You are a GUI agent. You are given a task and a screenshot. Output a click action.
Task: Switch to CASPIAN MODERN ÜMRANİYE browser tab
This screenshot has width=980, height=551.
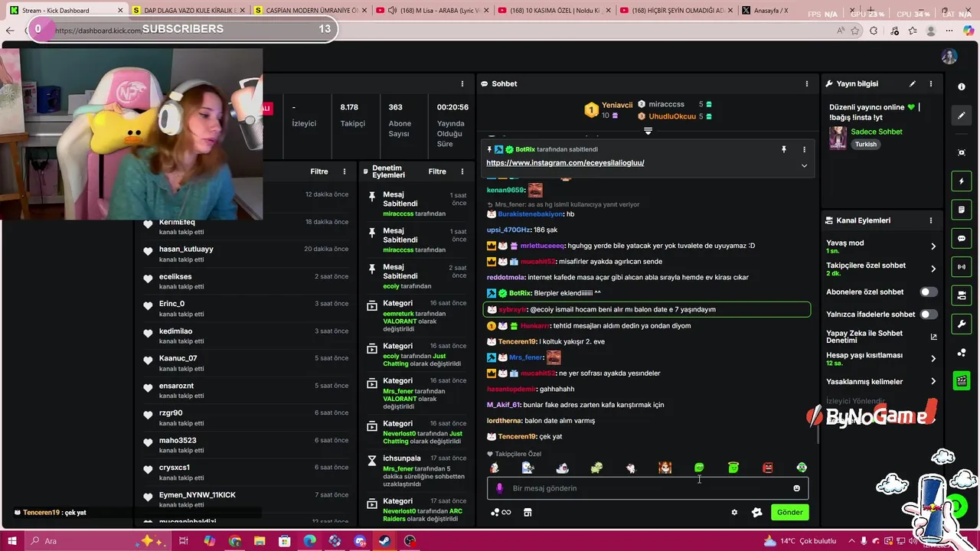coord(310,11)
